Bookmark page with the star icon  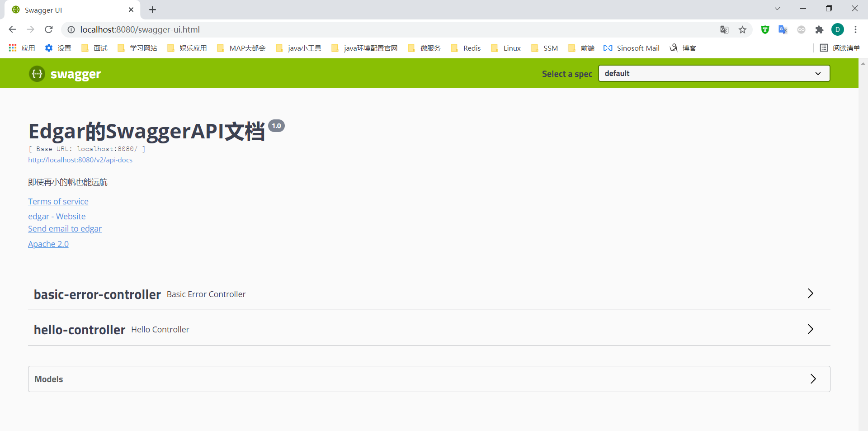coord(742,30)
